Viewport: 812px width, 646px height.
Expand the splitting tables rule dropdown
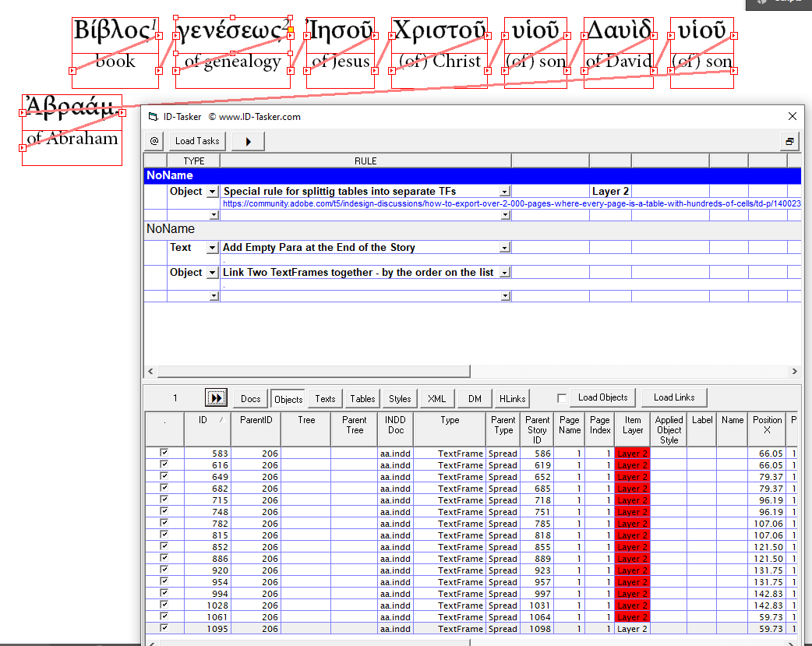(x=504, y=191)
